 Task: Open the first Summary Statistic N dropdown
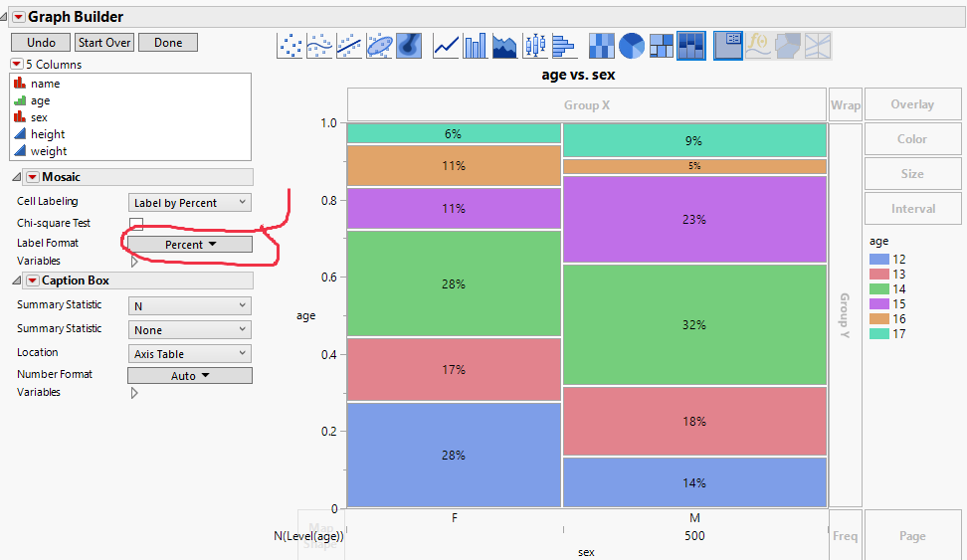[x=189, y=306]
